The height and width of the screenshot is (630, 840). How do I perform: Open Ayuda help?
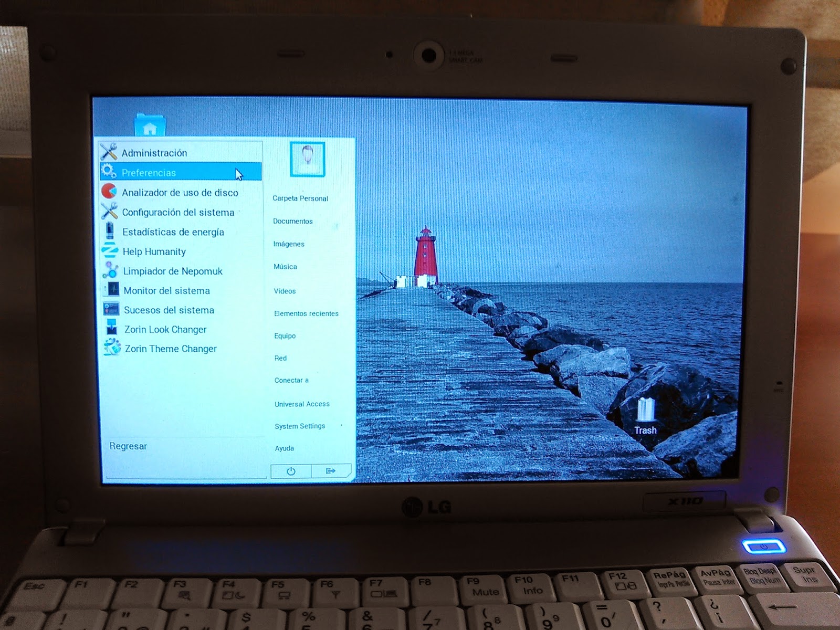pyautogui.click(x=284, y=448)
